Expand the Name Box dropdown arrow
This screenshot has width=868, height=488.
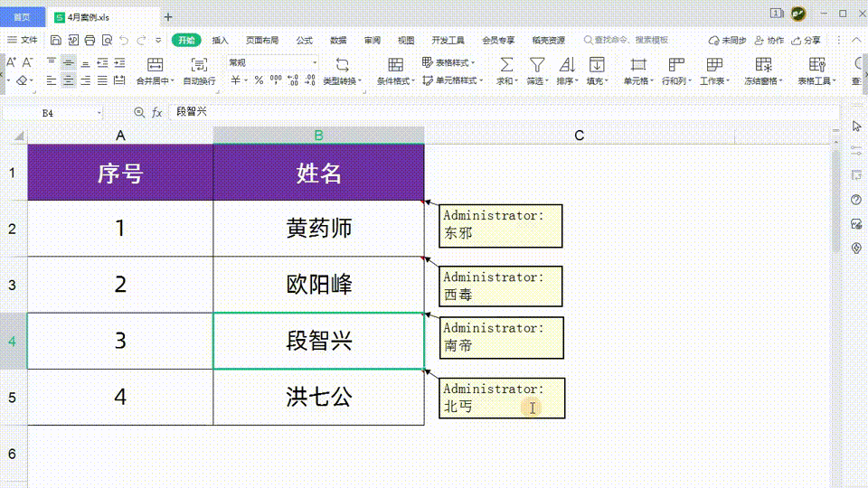click(99, 112)
